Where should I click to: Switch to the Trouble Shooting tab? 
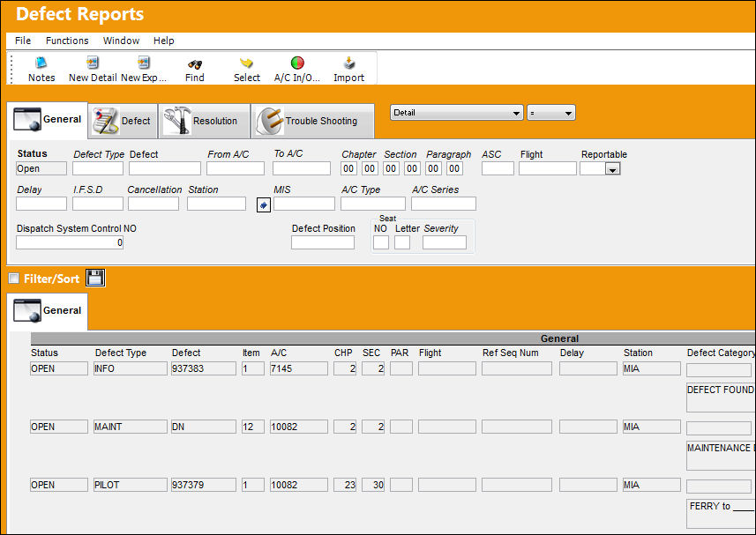(312, 121)
